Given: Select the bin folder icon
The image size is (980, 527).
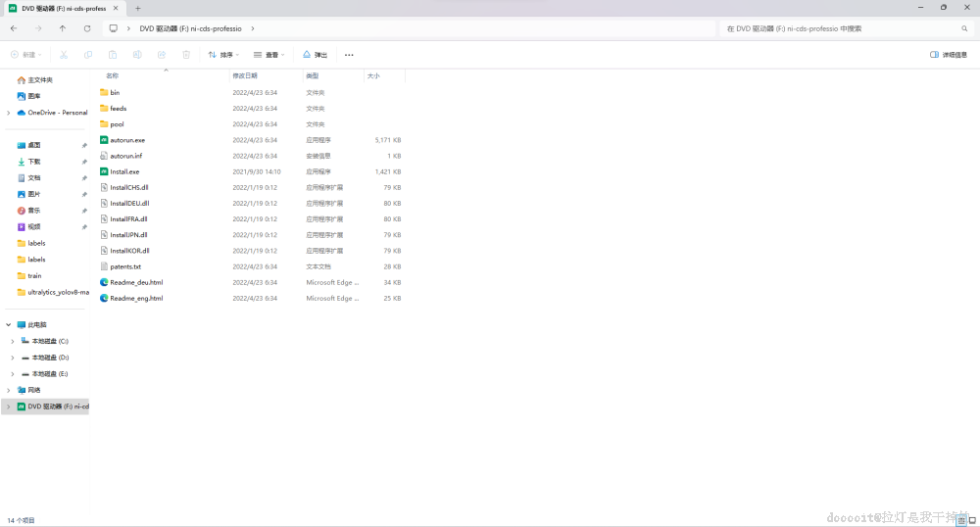Looking at the screenshot, I should coord(105,92).
